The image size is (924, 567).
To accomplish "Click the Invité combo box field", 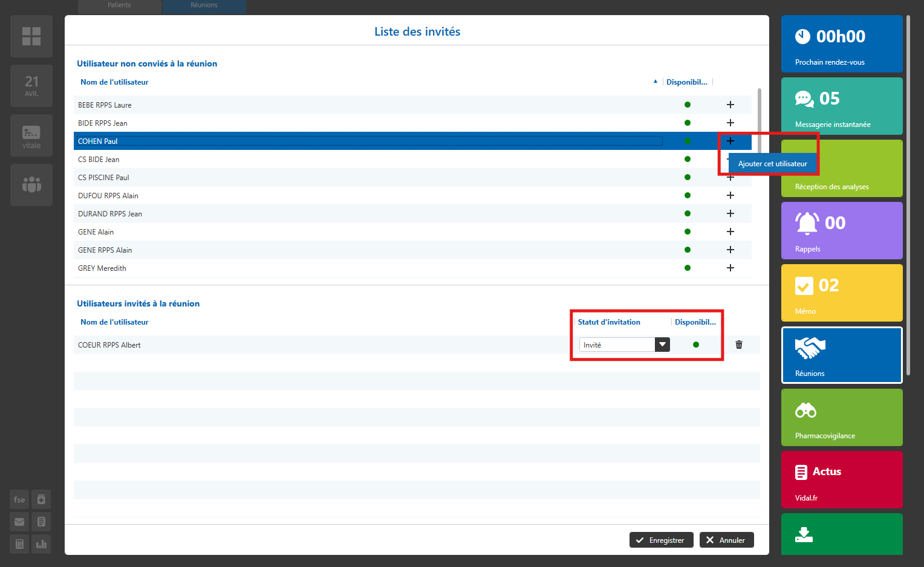I will point(617,345).
